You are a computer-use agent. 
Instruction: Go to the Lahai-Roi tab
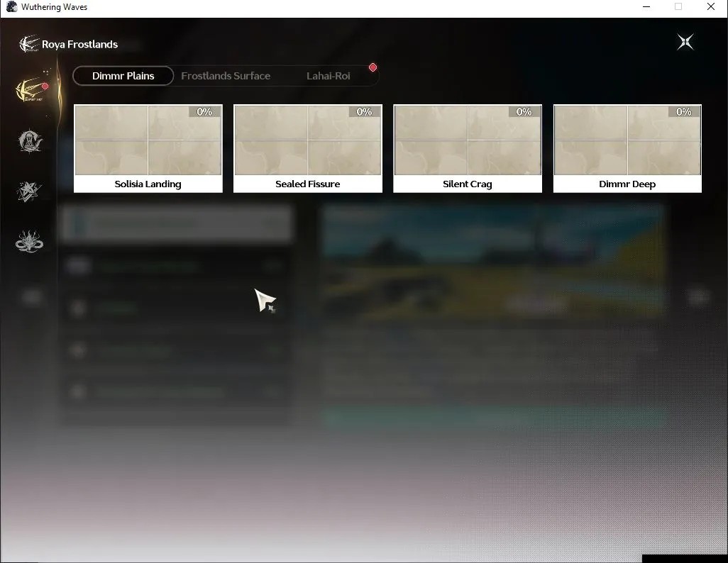(x=329, y=76)
